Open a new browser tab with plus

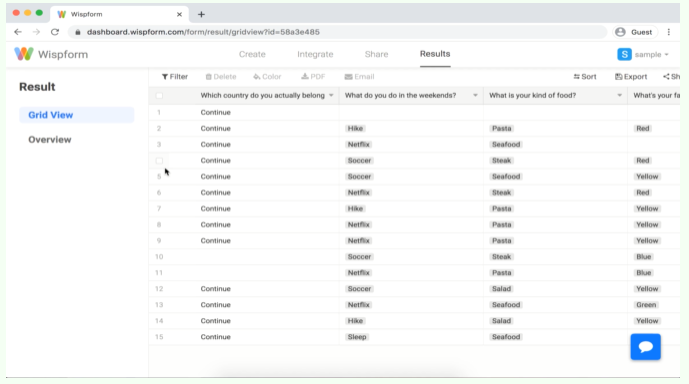click(x=201, y=14)
